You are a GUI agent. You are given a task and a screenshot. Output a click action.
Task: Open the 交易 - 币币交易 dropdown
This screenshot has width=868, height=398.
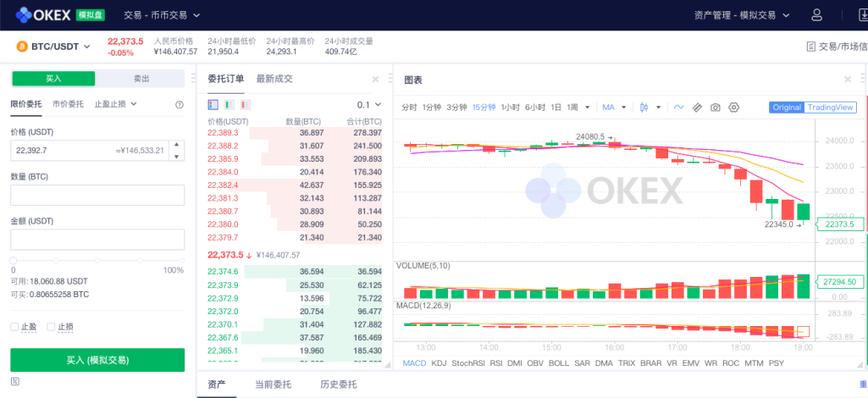(x=162, y=15)
